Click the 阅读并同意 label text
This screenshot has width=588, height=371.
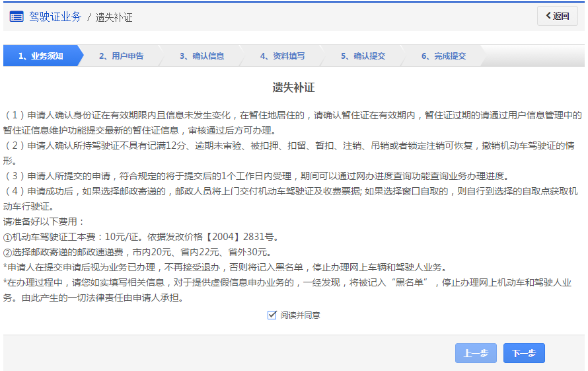[300, 315]
